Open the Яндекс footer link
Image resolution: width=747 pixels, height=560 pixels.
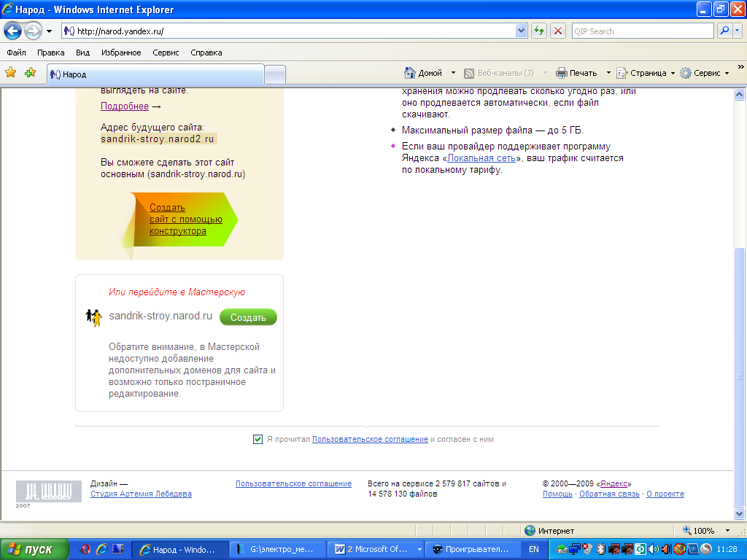pos(614,483)
